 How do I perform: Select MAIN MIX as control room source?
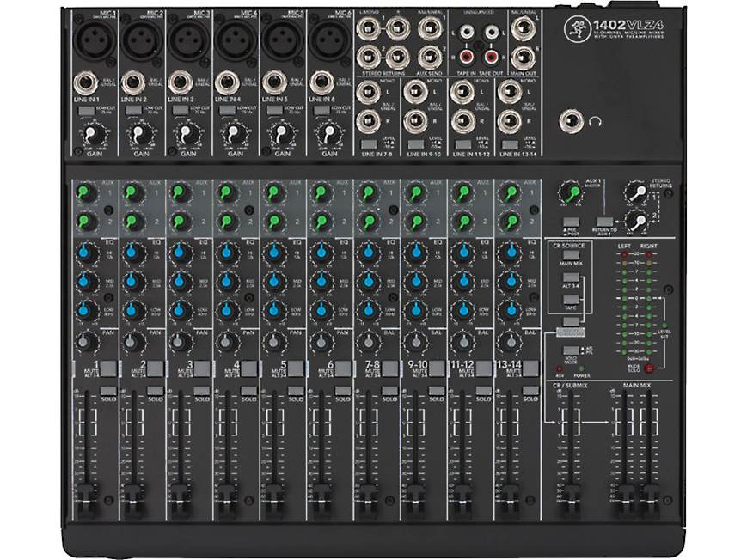571,255
